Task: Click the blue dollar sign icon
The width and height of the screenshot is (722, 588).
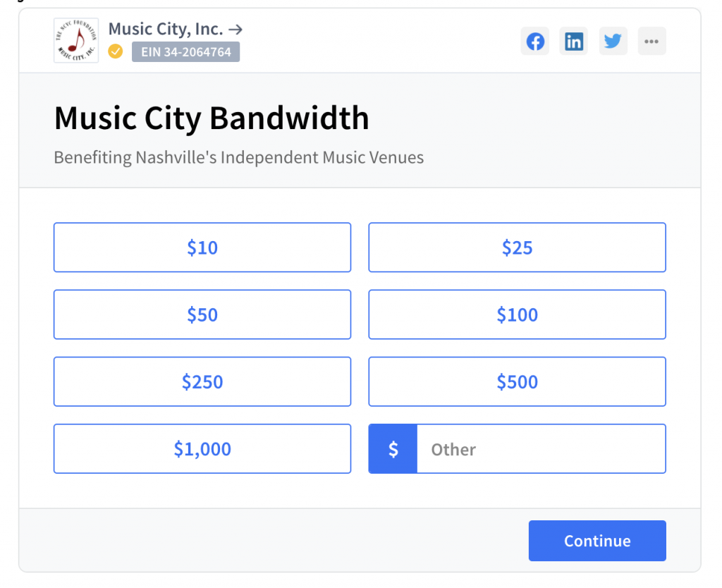Action: pos(393,449)
